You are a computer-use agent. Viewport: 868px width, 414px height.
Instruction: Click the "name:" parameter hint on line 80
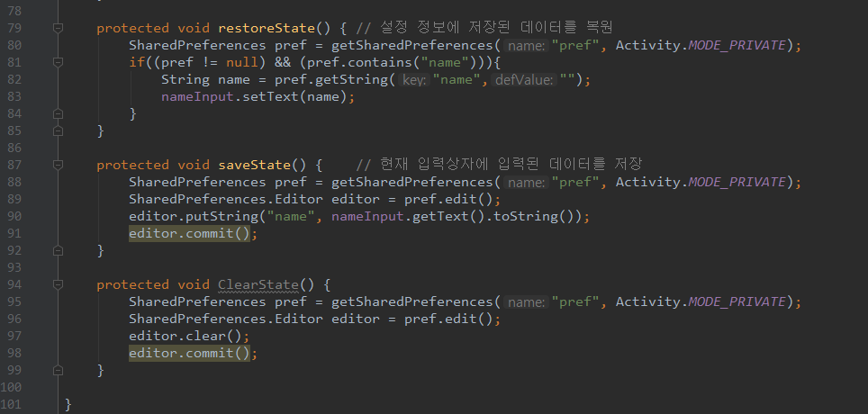click(x=527, y=45)
